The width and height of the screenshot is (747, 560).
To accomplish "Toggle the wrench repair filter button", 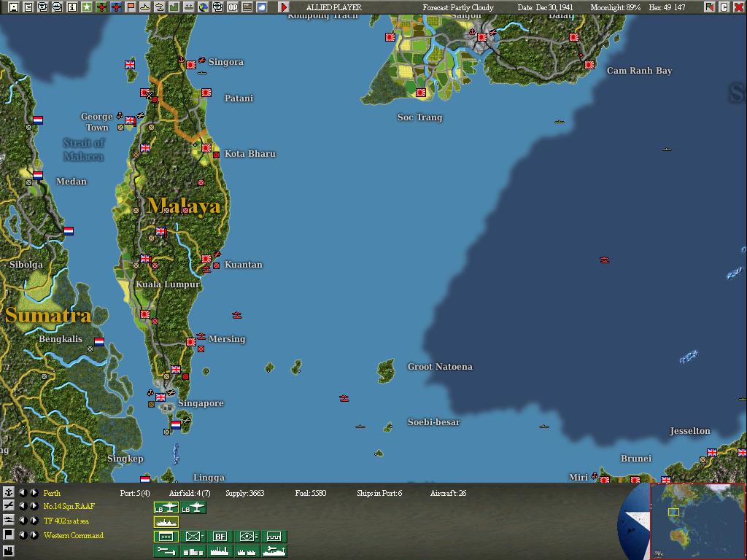I will click(166, 551).
